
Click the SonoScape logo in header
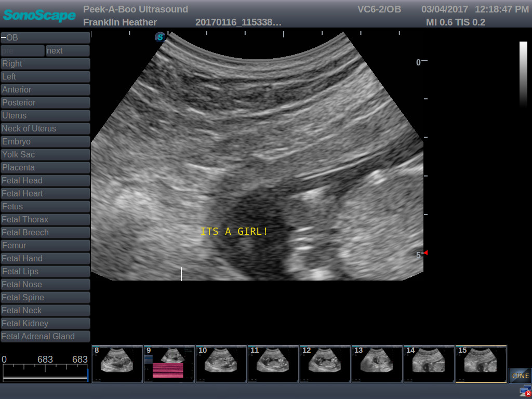tap(39, 15)
